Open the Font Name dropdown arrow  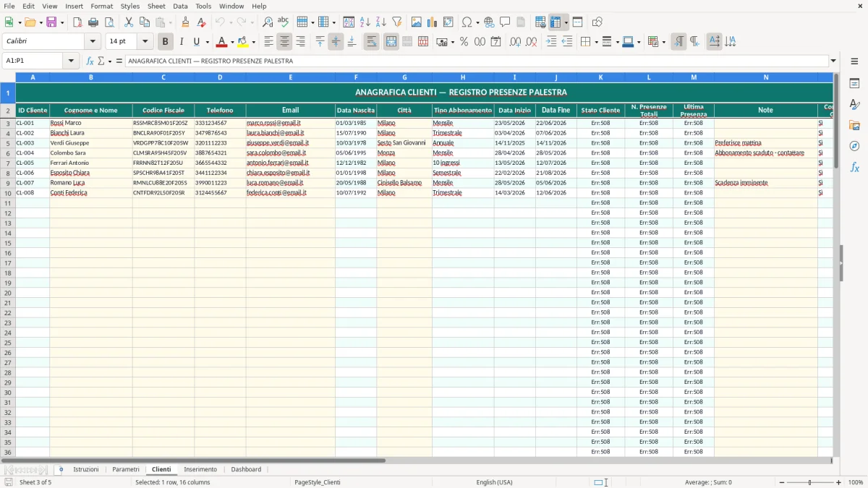click(93, 42)
